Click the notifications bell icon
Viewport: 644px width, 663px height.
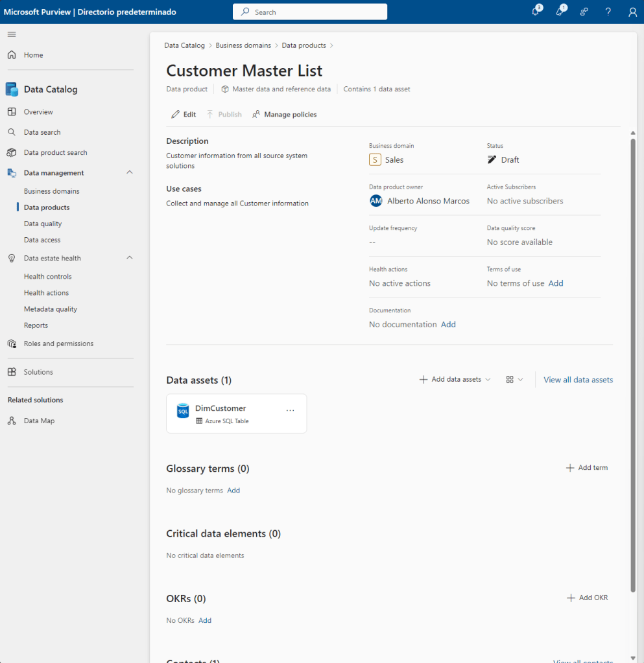535,12
